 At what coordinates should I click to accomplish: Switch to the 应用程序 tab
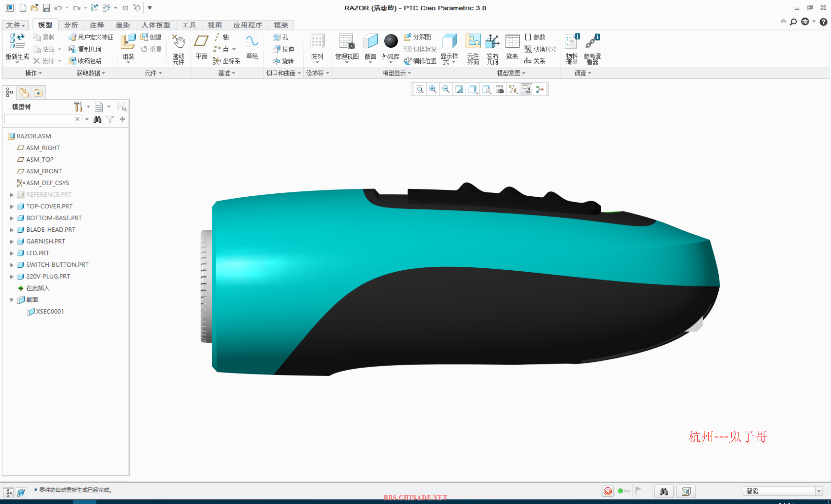pos(248,25)
